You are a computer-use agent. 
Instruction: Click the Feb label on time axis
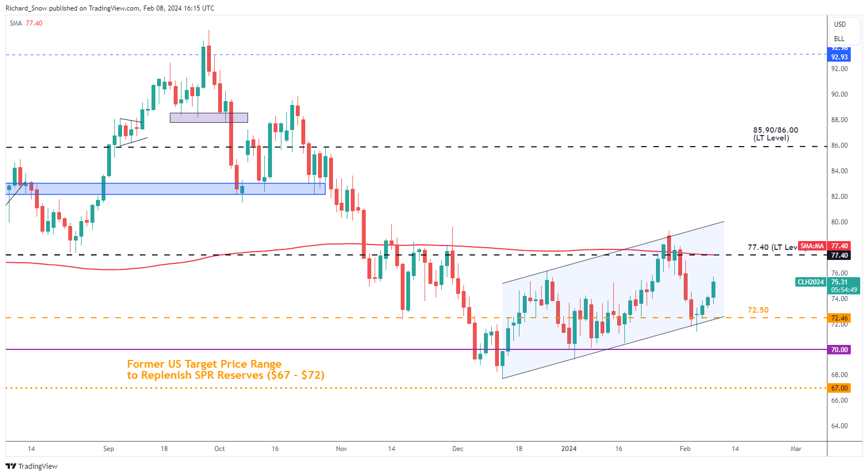click(x=685, y=449)
